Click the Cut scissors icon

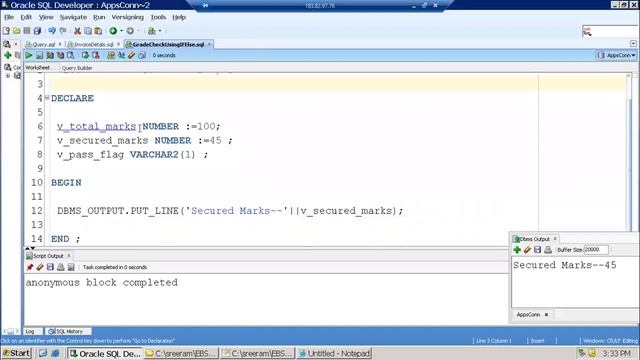tap(77, 31)
